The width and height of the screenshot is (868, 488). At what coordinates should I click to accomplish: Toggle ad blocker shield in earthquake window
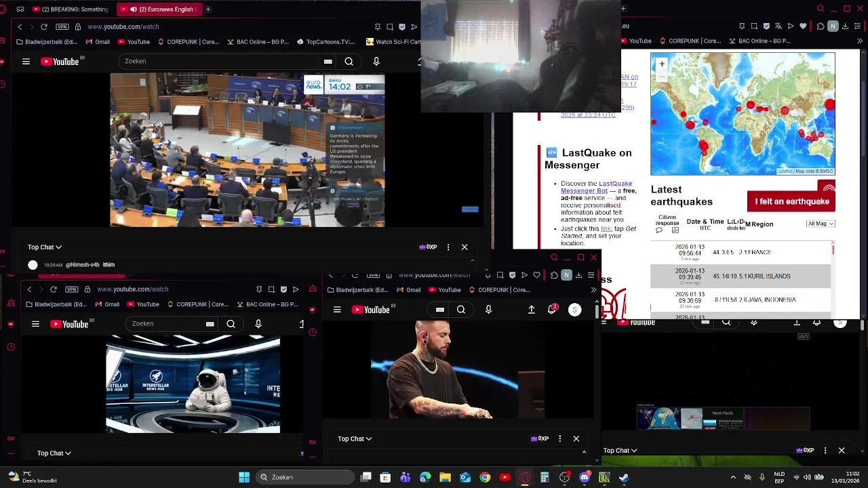[766, 26]
